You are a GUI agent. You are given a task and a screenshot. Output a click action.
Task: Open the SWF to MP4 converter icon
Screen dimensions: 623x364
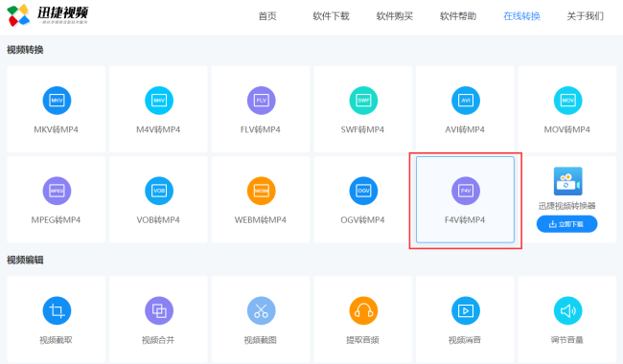click(x=363, y=101)
